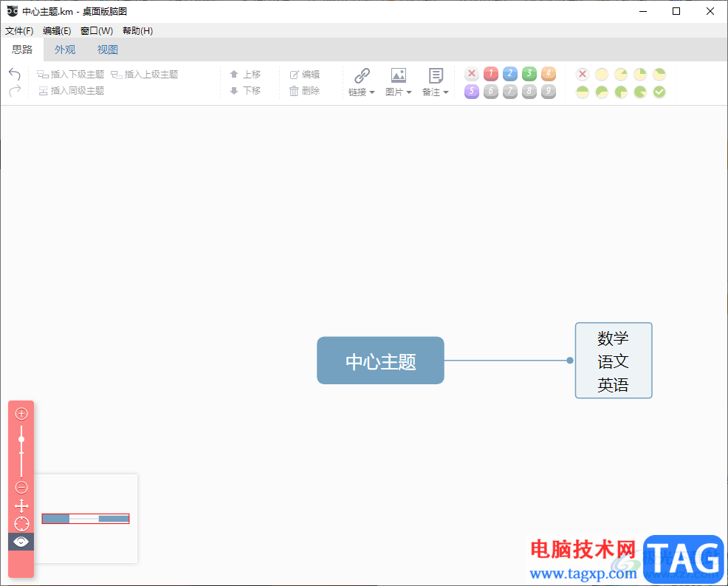Set progress to one-quarter pie
This screenshot has height=586, width=728.
pyautogui.click(x=640, y=74)
